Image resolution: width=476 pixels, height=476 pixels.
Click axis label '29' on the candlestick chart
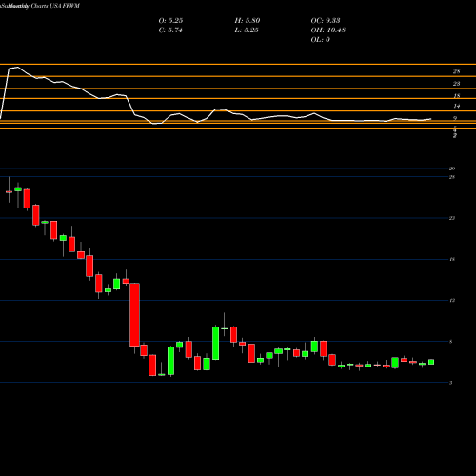452,169
